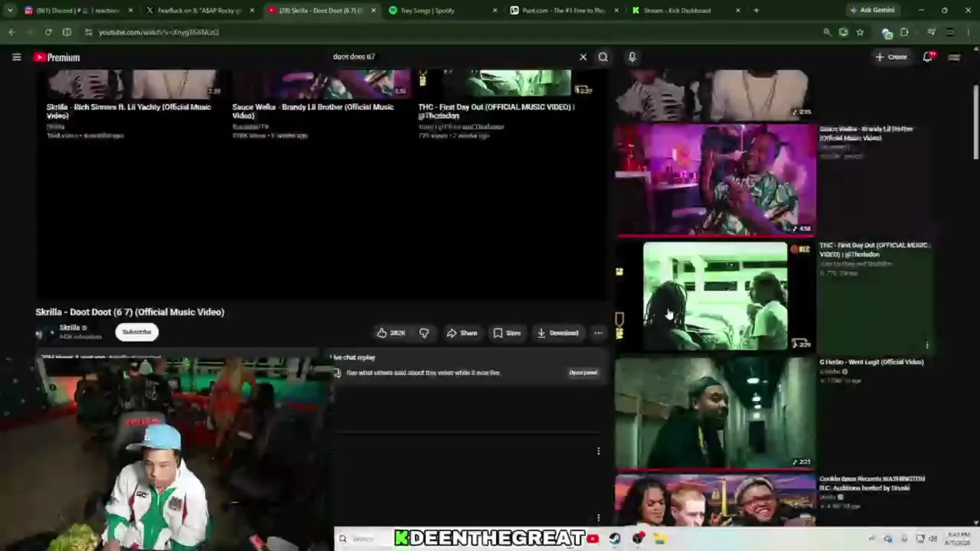Close the Discord tab

(x=130, y=11)
